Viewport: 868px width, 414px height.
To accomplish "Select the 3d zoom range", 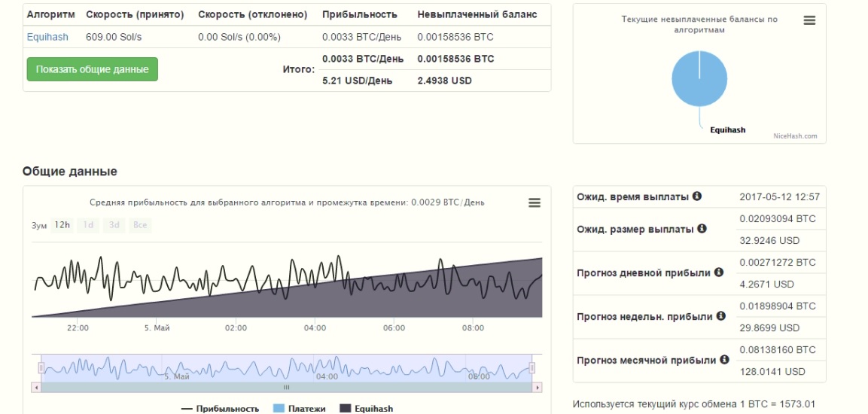I will 114,225.
